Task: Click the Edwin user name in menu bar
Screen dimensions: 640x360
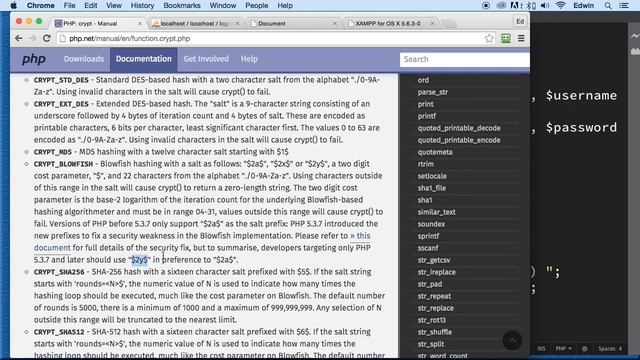Action: tap(584, 6)
